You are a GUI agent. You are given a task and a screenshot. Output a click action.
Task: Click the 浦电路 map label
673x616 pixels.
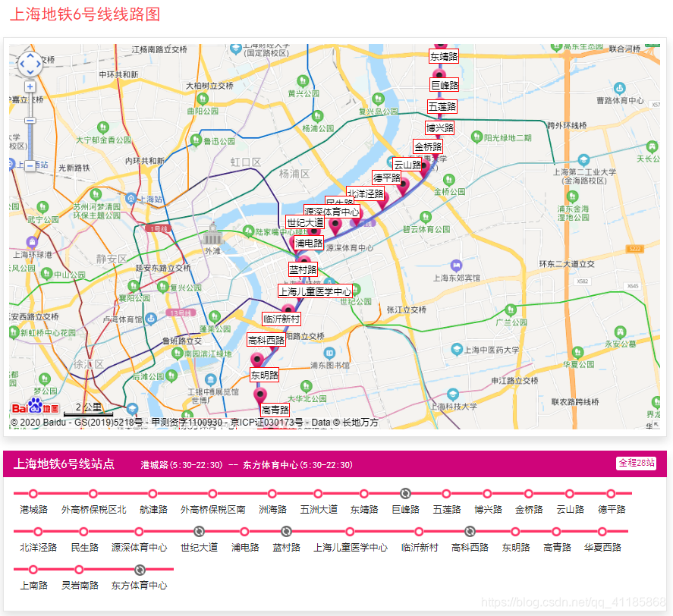pyautogui.click(x=309, y=243)
